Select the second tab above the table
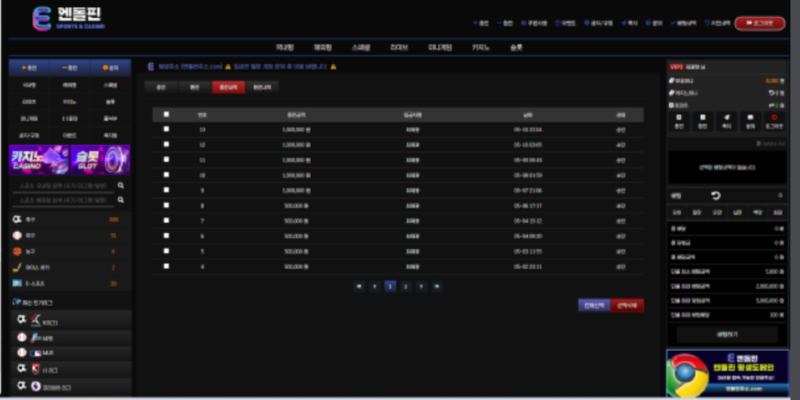Image resolution: width=800 pixels, height=400 pixels. (x=194, y=87)
